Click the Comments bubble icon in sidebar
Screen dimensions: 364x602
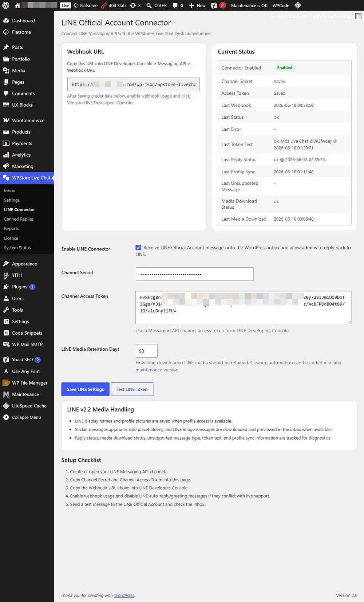pyautogui.click(x=6, y=94)
